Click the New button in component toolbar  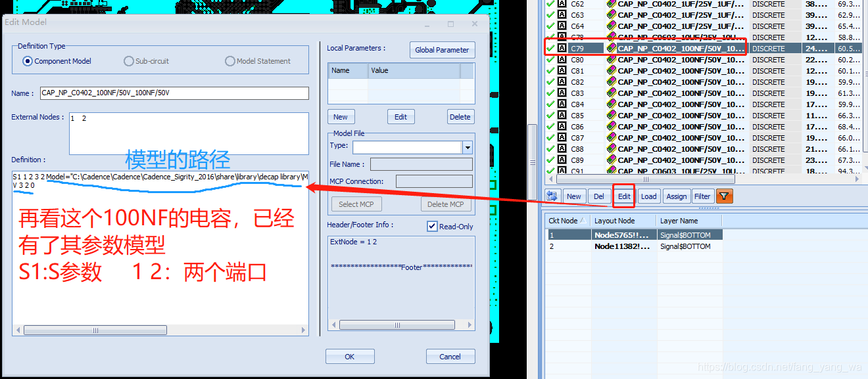click(574, 196)
